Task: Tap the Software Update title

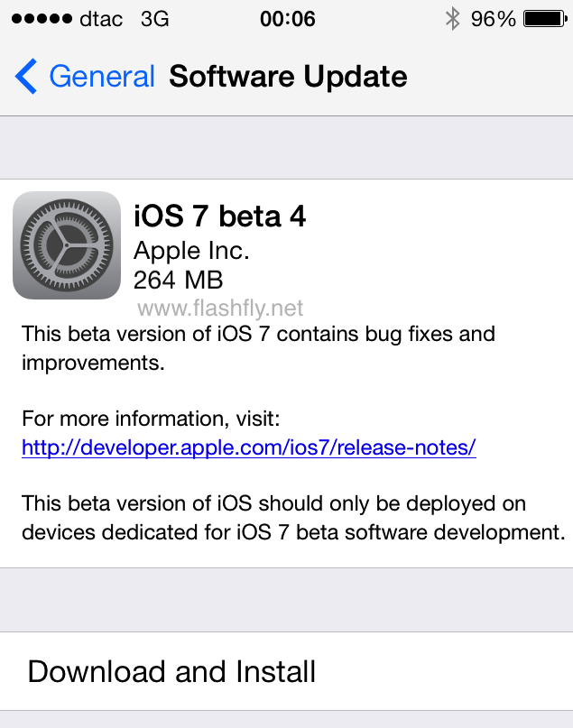Action: click(x=288, y=77)
